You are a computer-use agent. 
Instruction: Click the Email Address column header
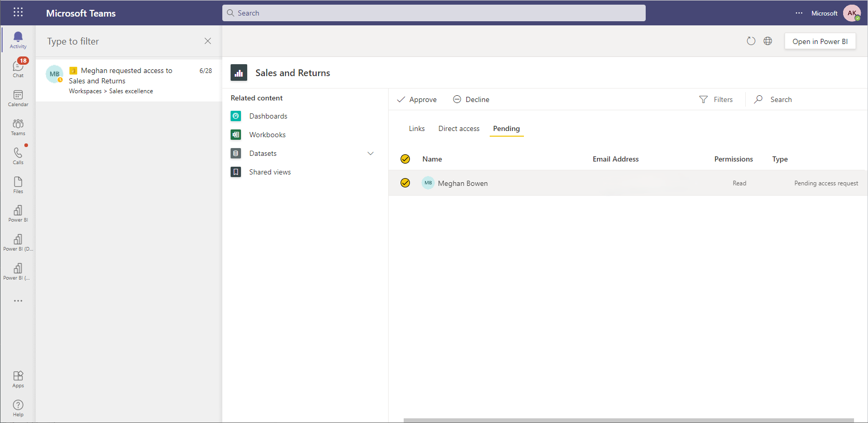[616, 159]
